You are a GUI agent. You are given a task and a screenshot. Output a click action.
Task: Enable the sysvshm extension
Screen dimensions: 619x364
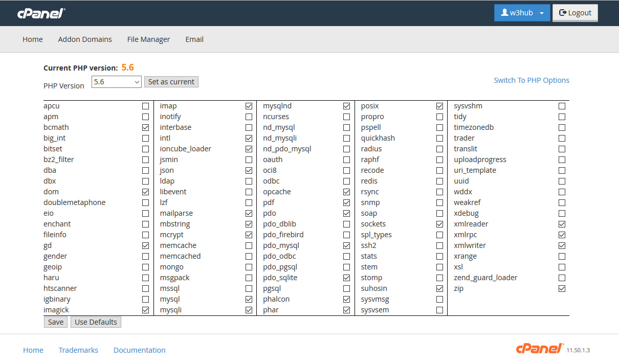click(x=562, y=106)
